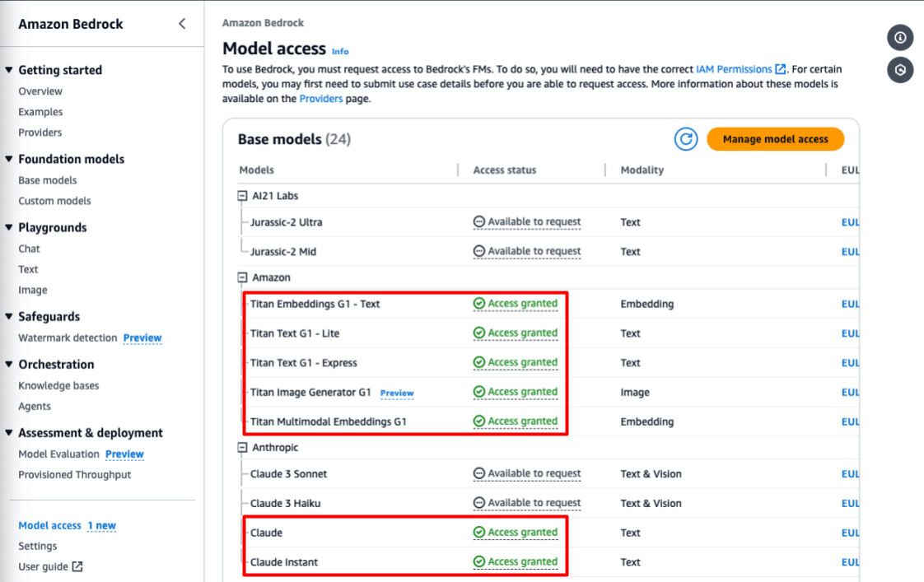This screenshot has width=924, height=582.
Task: Go to the Chat playground
Action: coord(29,249)
